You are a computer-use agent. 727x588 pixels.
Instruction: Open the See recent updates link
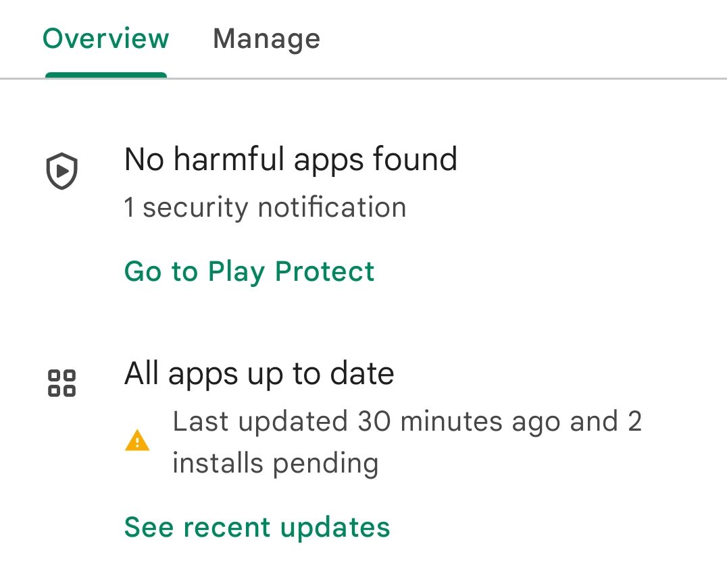[257, 527]
